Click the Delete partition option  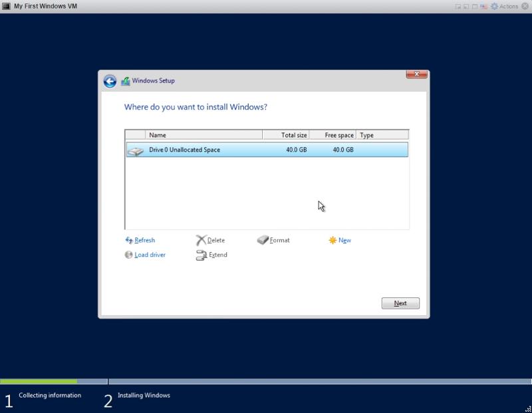point(210,240)
